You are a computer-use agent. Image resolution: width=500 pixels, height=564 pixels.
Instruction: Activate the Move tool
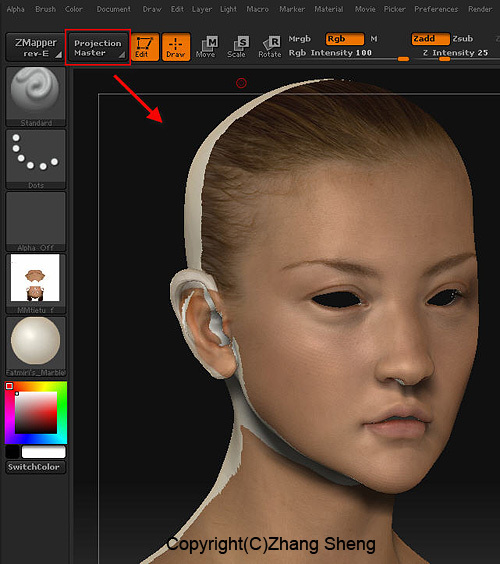206,47
